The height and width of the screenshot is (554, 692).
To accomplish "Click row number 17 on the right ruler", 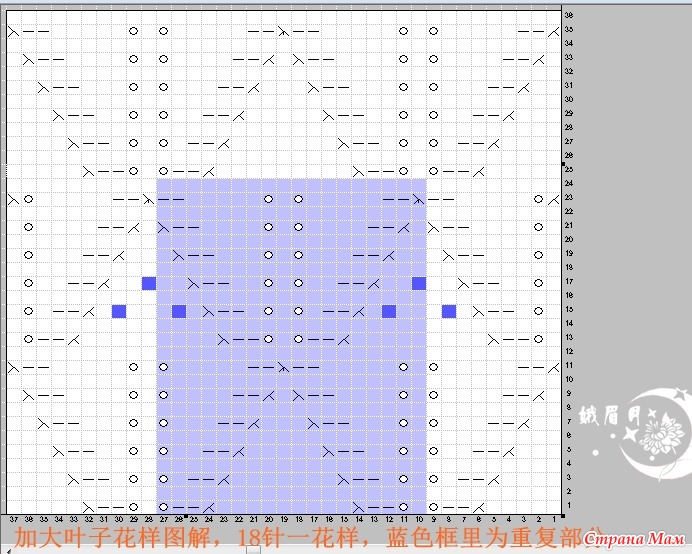I will pyautogui.click(x=569, y=281).
